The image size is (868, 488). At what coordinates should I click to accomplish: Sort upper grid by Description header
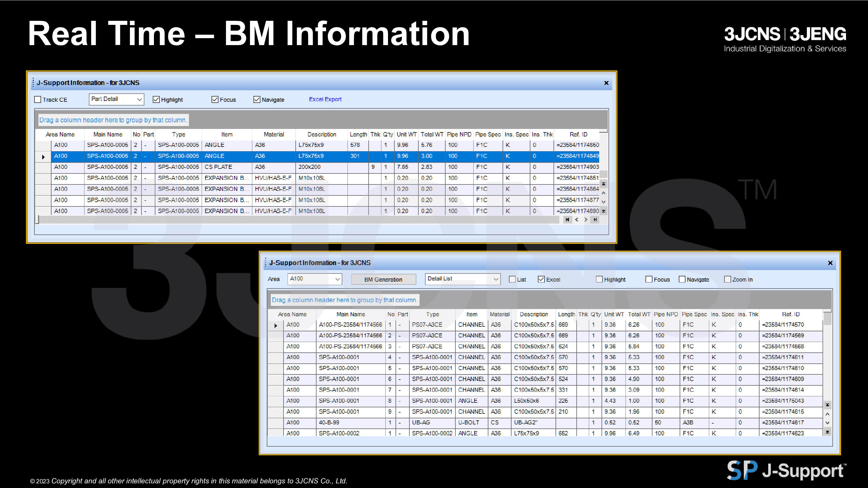tap(322, 134)
